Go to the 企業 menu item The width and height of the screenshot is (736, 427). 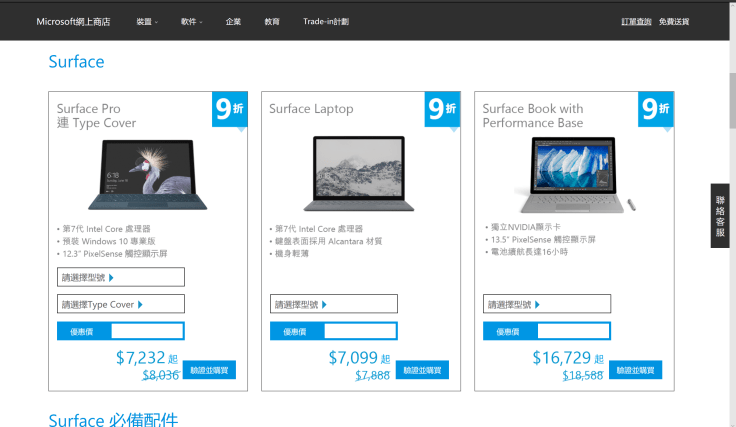233,22
